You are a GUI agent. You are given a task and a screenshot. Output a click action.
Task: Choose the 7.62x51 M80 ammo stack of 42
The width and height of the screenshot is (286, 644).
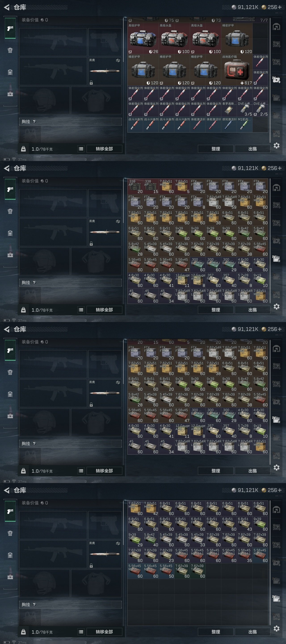151,508
